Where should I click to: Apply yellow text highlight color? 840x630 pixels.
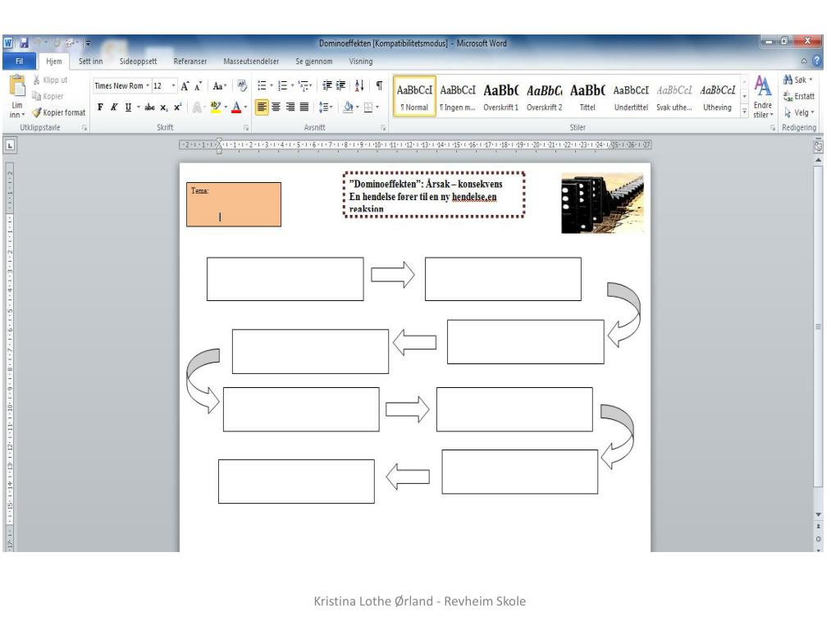(x=215, y=107)
